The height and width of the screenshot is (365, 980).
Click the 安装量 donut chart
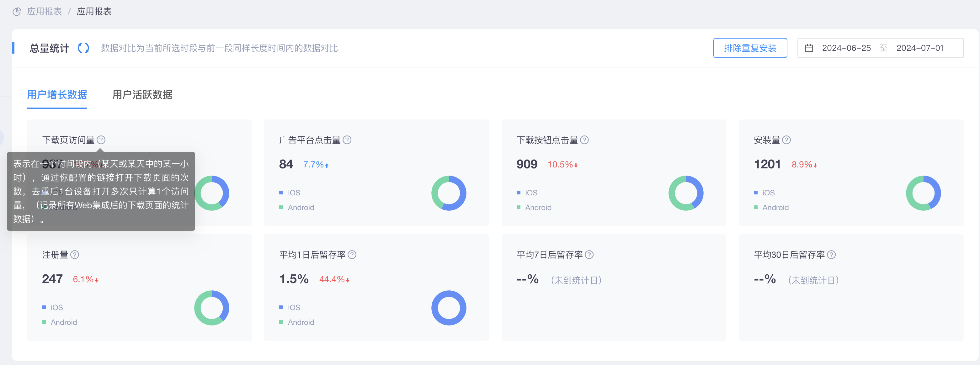point(923,193)
